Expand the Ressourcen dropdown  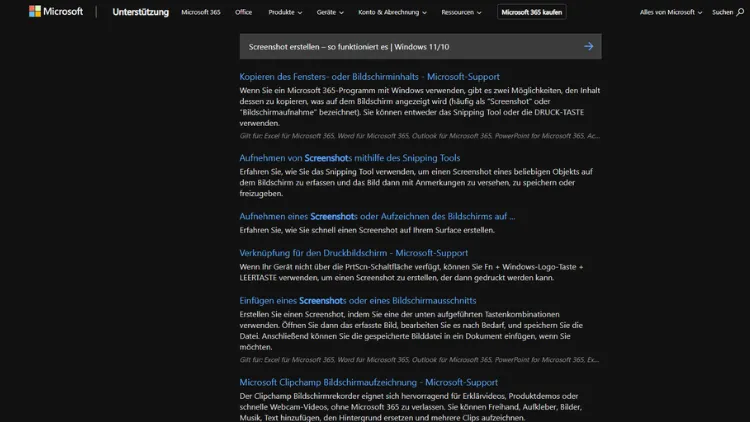pos(461,12)
